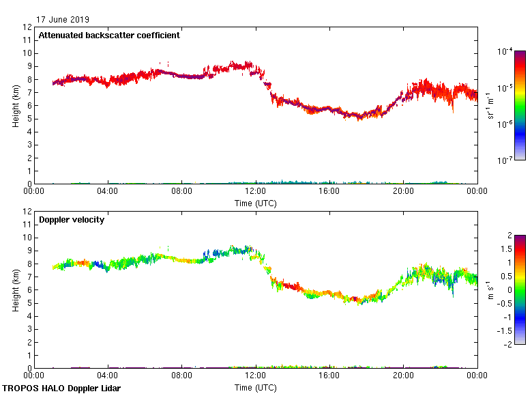Image resolution: width=532 pixels, height=396 pixels.
Task: Click "Time (UTC)" label under the Doppler plot
Action: 256,387
